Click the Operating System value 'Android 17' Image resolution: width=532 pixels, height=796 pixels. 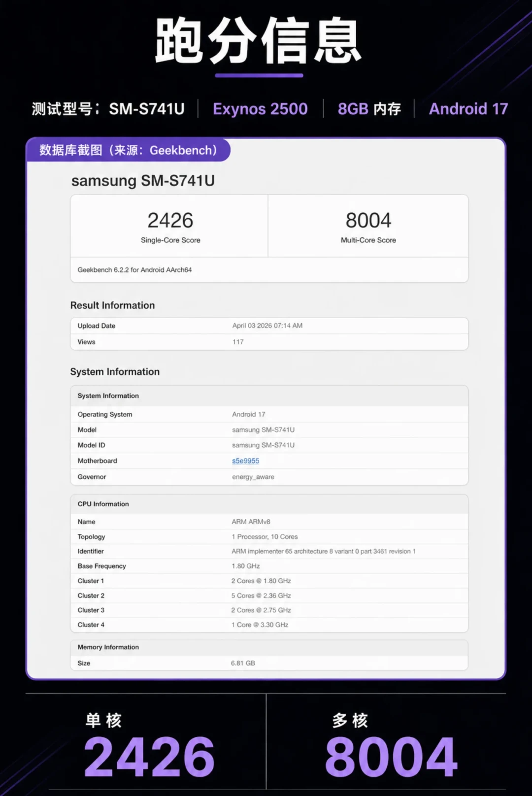click(249, 414)
